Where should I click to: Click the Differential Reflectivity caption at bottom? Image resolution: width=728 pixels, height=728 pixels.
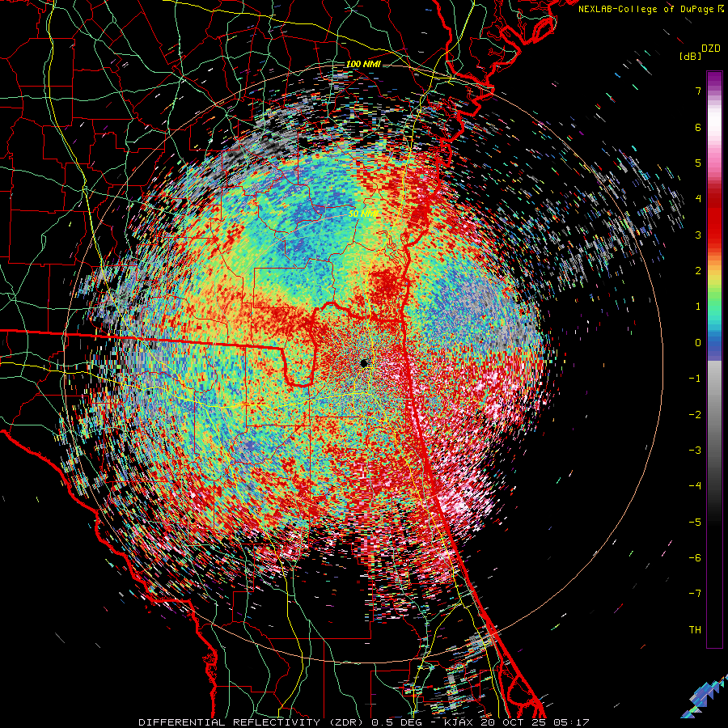[x=364, y=722]
